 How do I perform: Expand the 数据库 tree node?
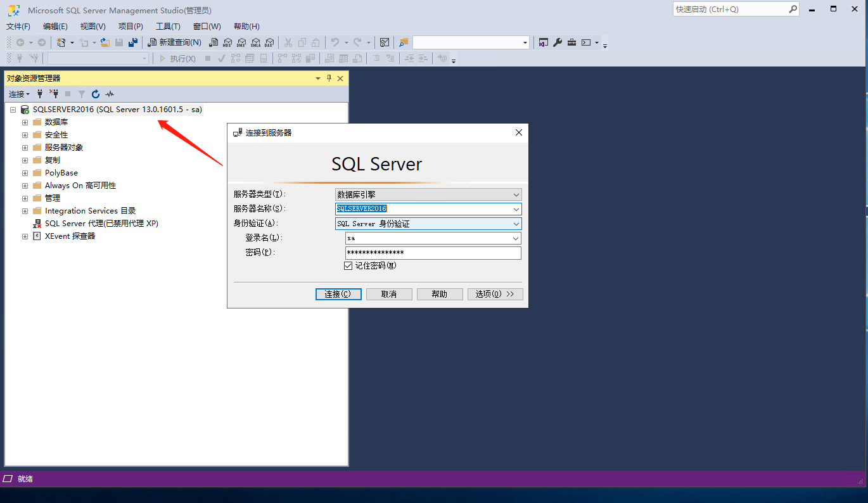click(24, 122)
